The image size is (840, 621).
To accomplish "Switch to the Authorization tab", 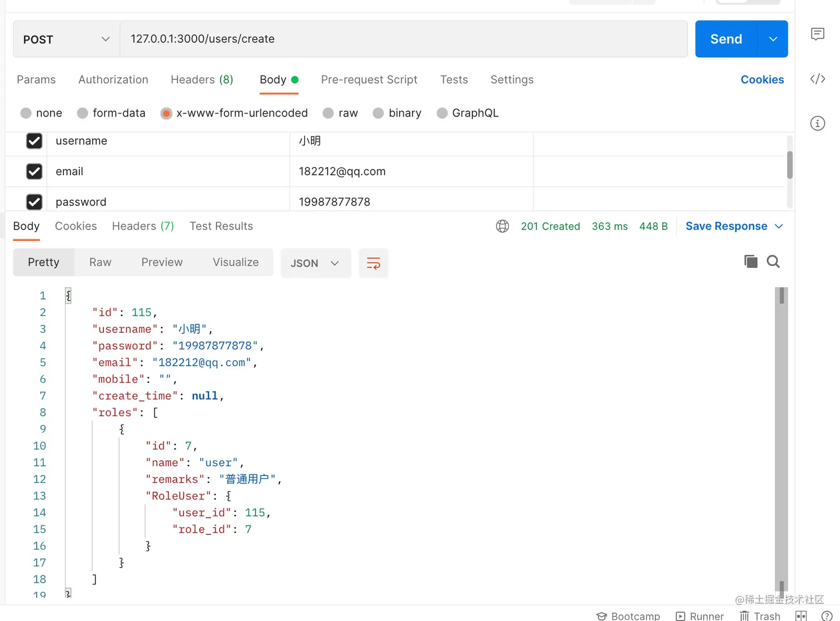I will (113, 79).
